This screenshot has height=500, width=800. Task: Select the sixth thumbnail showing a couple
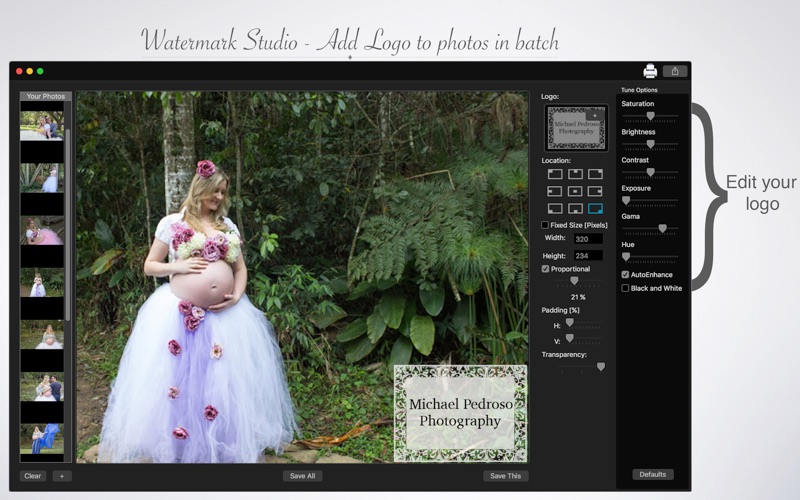coord(42,387)
